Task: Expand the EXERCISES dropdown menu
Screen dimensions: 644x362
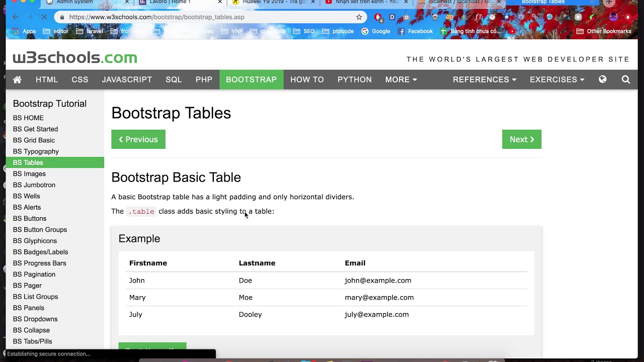Action: pos(557,79)
